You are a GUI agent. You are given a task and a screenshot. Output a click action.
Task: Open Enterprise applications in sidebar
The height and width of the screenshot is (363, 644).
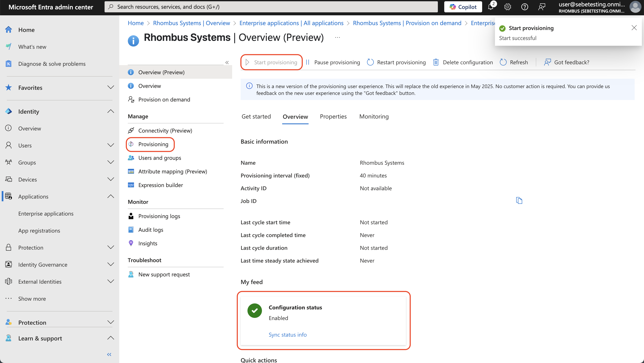point(46,213)
